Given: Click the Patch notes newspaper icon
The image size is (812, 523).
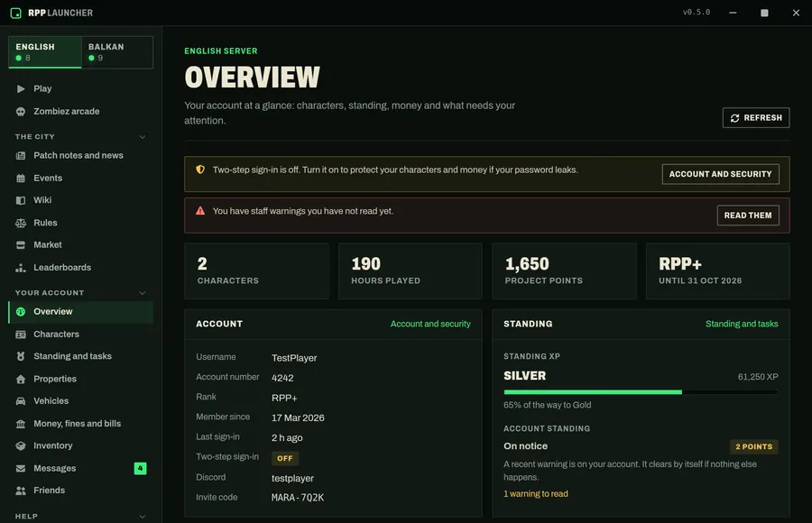Looking at the screenshot, I should (x=21, y=155).
